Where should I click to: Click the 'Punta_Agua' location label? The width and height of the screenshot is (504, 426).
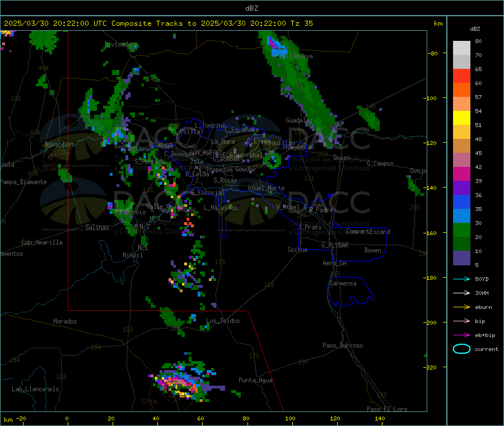(255, 380)
